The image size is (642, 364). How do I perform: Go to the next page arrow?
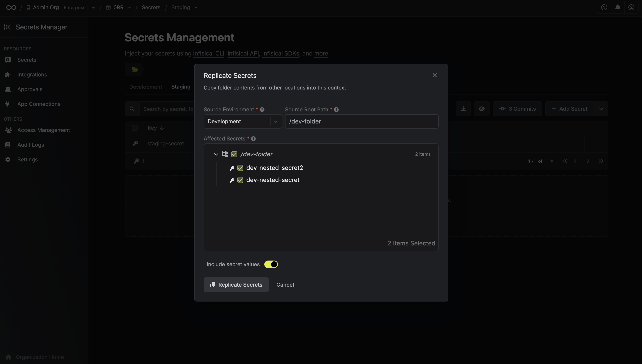point(587,161)
